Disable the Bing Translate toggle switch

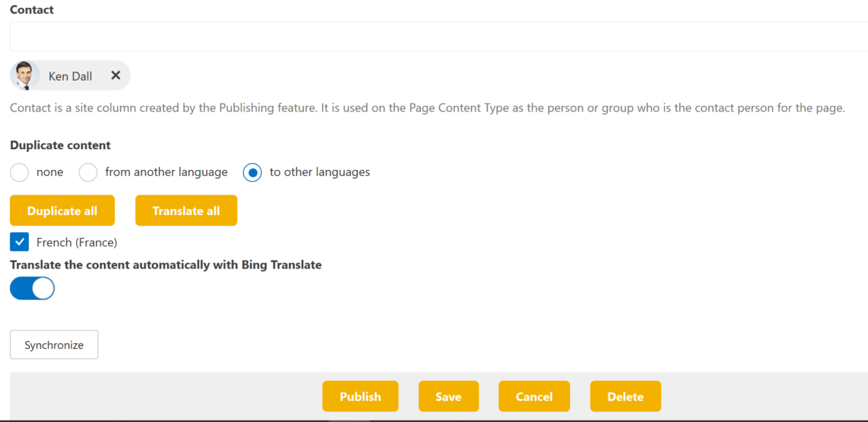(32, 288)
